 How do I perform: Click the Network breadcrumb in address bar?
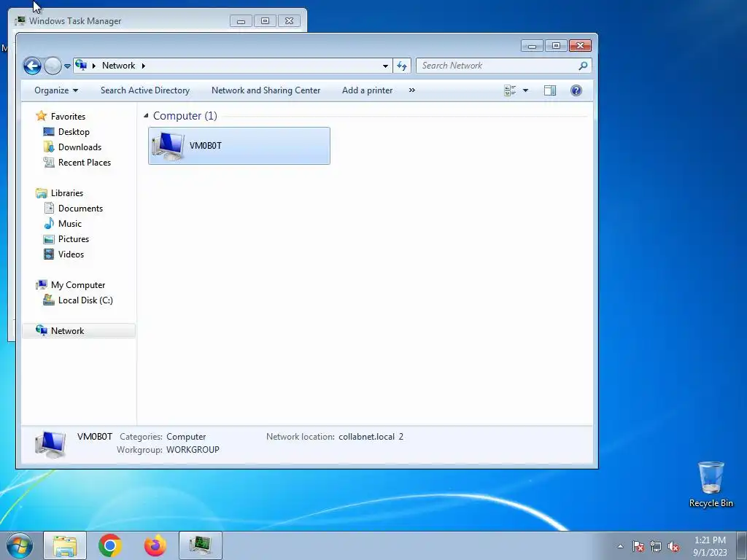point(118,66)
